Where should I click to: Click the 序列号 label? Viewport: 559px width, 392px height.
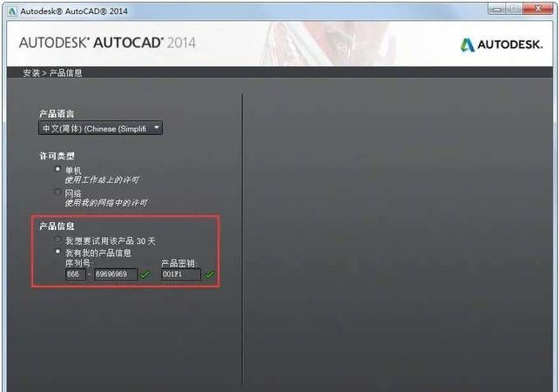pos(79,263)
